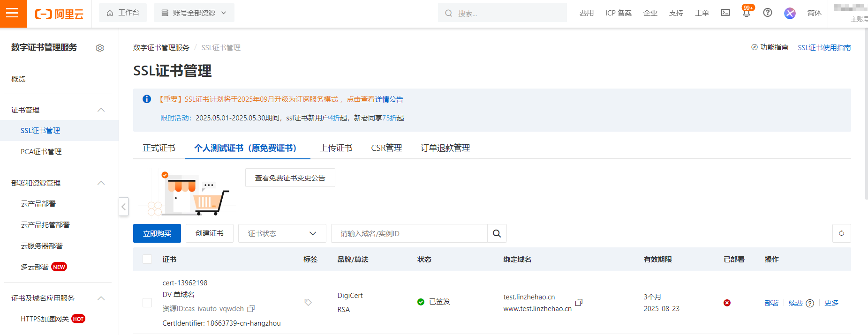This screenshot has width=868, height=335.
Task: Open 多云部署 in sidebar
Action: [x=35, y=267]
